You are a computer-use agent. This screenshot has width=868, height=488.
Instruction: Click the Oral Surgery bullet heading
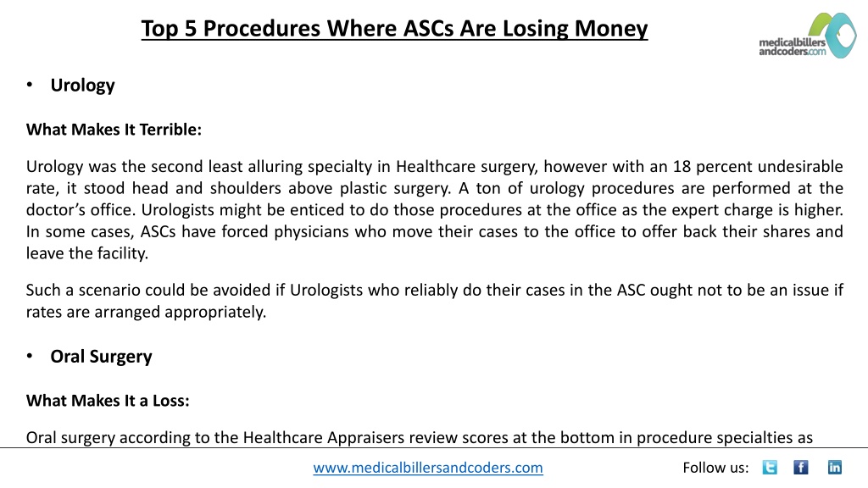tap(102, 357)
